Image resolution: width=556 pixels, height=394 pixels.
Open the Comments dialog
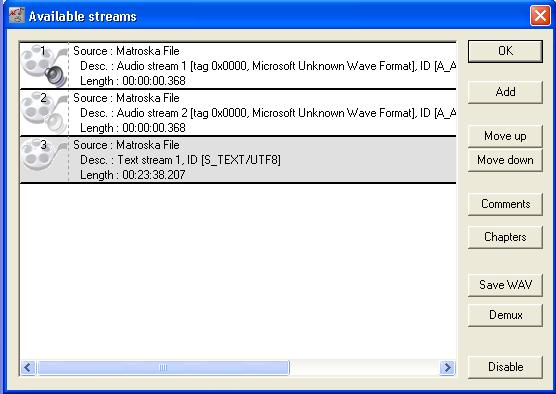coord(505,204)
